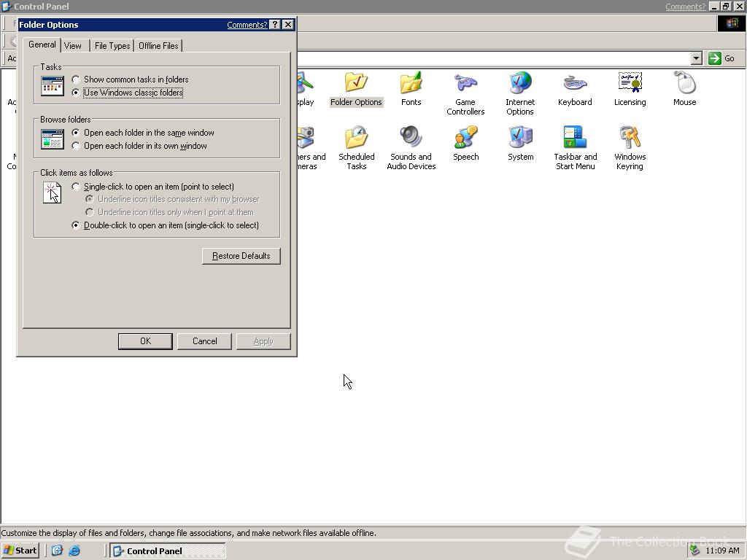Click the Go arrow icon in address bar
The width and height of the screenshot is (747, 560).
point(715,58)
